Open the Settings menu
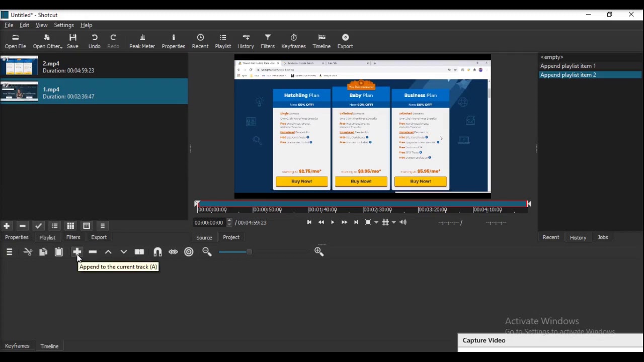 pyautogui.click(x=64, y=26)
